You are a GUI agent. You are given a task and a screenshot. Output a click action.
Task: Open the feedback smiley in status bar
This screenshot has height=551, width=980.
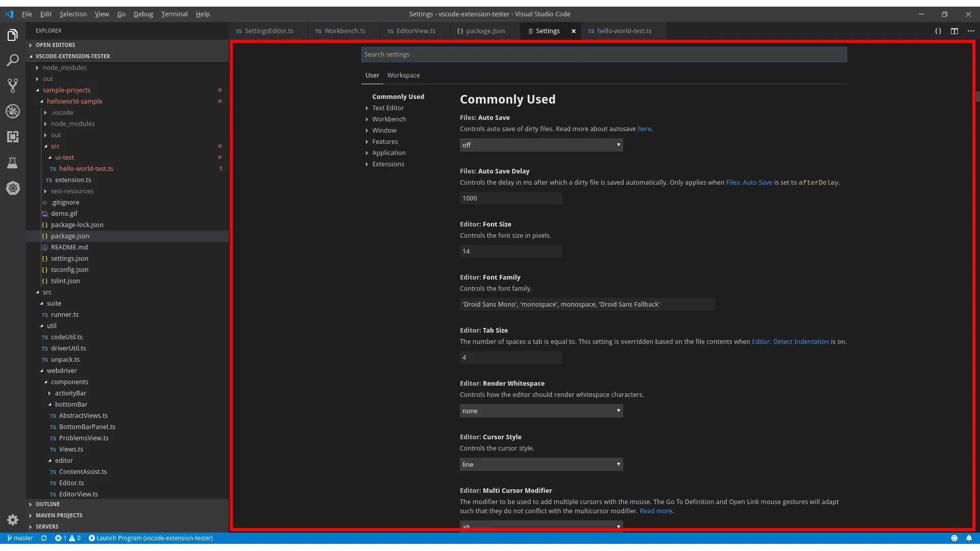[x=954, y=538]
